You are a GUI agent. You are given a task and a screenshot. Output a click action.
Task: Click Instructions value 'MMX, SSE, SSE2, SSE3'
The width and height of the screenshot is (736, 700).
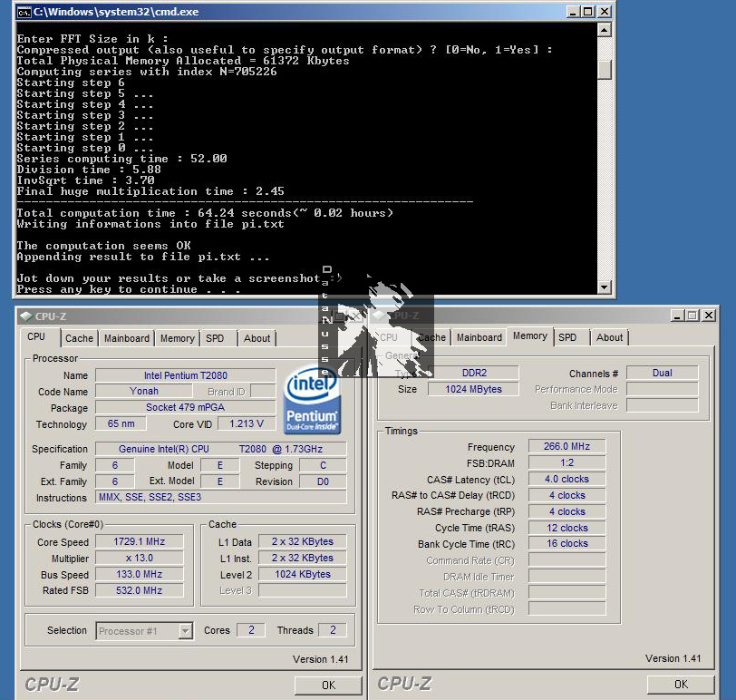[x=220, y=497]
